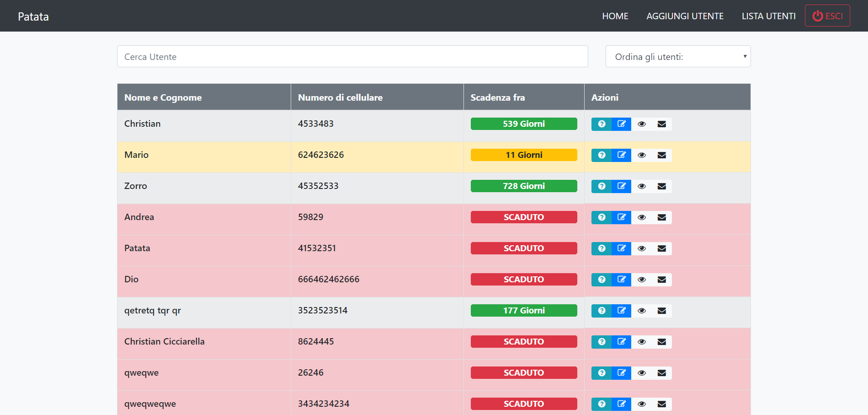Edit the user Christian with 539 Giorni
Viewport: 868px width, 415px height.
[x=622, y=124]
